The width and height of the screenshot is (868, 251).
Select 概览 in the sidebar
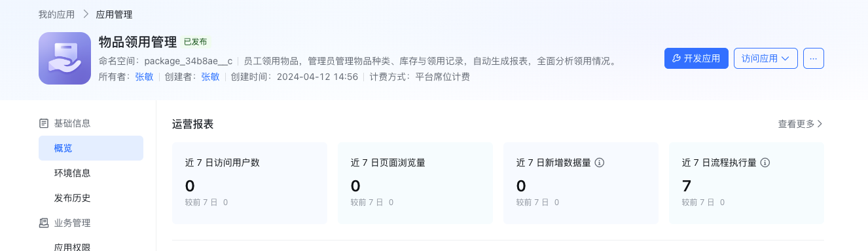[x=91, y=148]
